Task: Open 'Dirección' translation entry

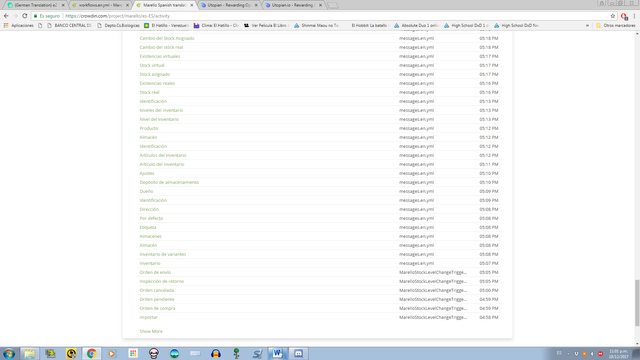Action: 149,209
